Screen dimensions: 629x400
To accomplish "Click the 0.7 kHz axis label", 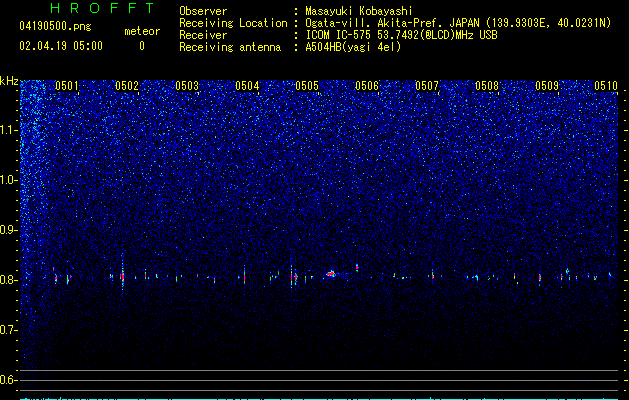I will pyautogui.click(x=9, y=330).
